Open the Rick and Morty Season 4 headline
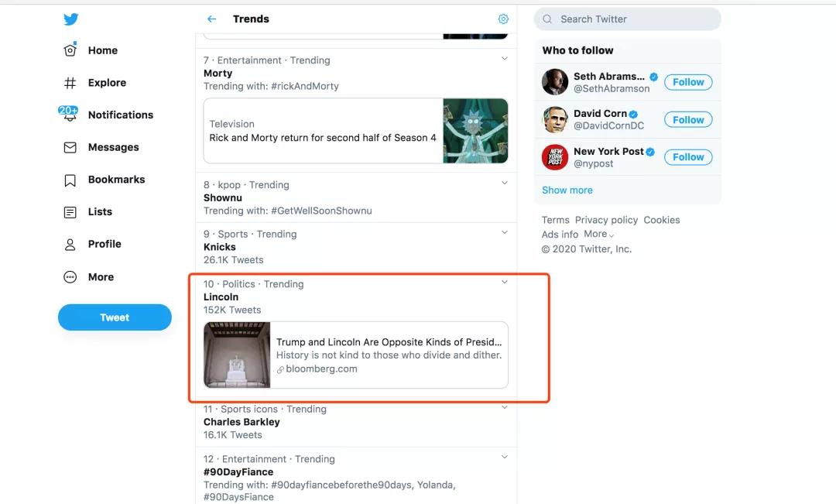Screen dimensions: 836x504 coord(323,138)
